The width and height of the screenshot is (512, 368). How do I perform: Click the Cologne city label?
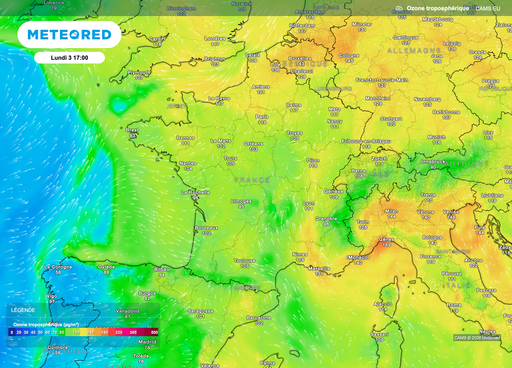point(349,55)
